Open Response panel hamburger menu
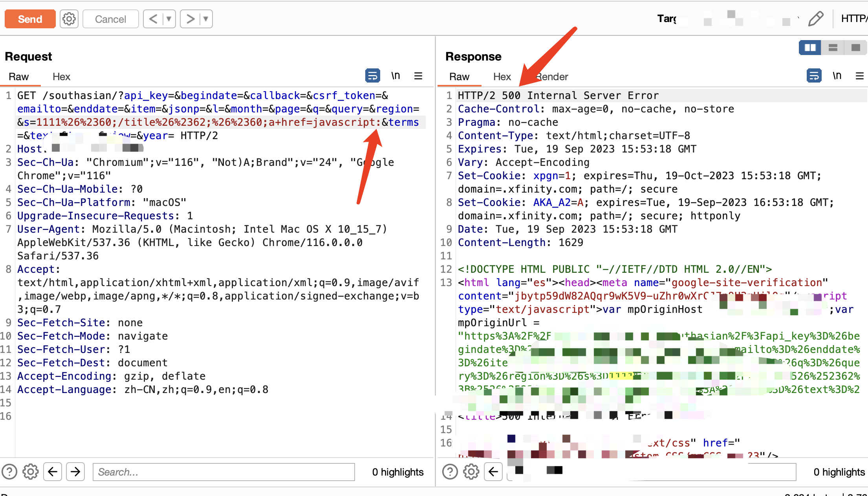This screenshot has width=868, height=496. pyautogui.click(x=860, y=75)
